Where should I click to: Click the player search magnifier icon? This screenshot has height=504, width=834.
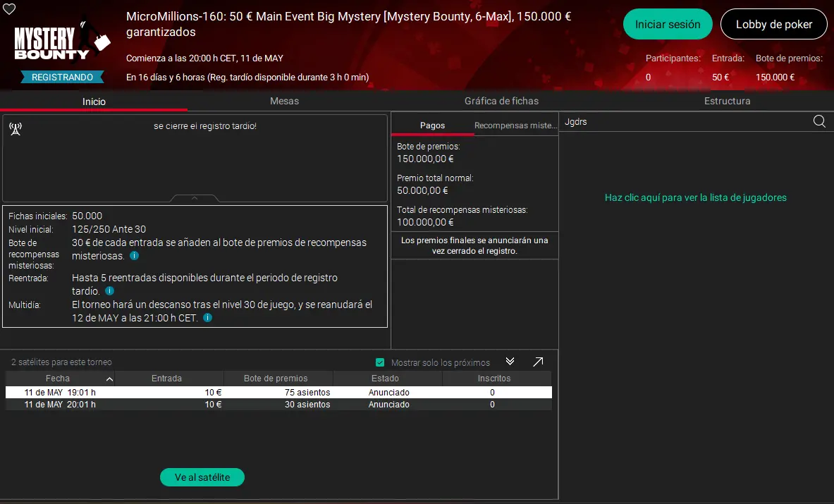[x=819, y=121]
